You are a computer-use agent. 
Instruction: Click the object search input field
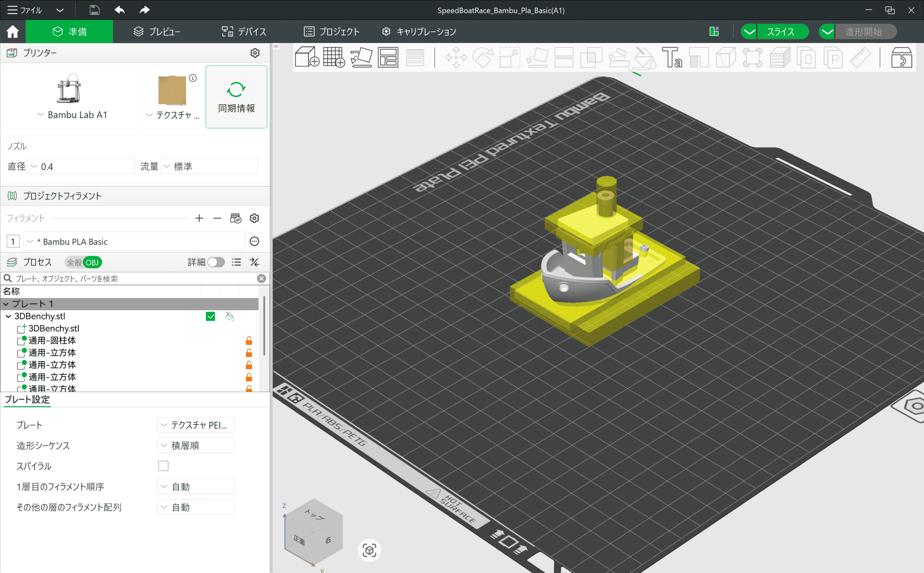[x=133, y=279]
